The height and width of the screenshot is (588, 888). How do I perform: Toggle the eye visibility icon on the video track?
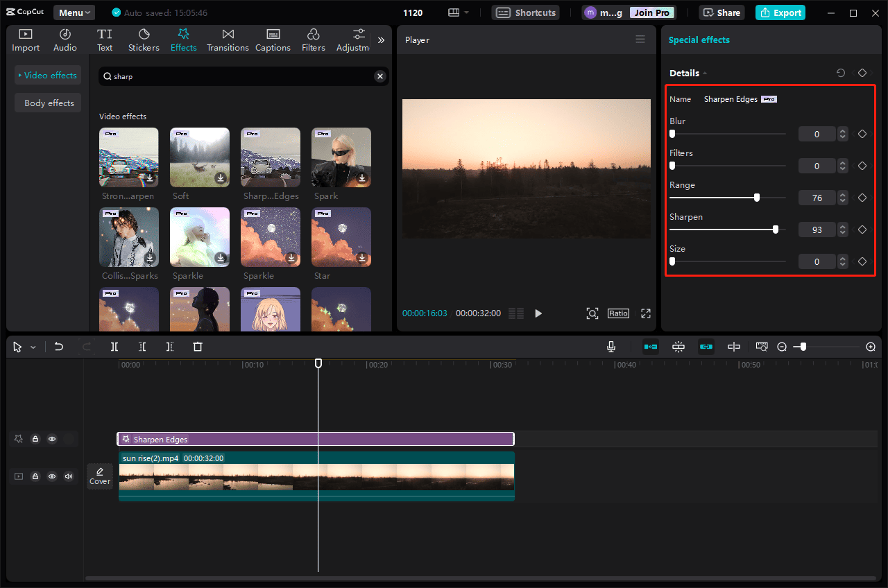(51, 476)
